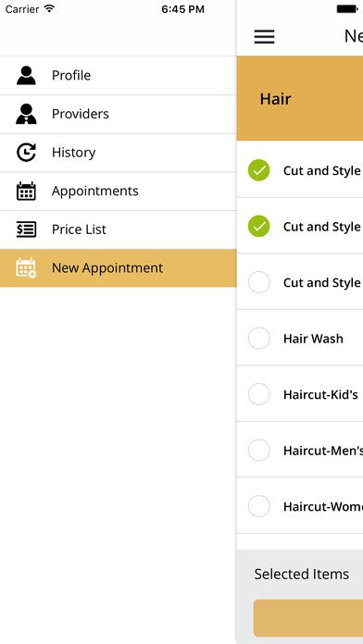The image size is (363, 644).
Task: Click the Providers suited-person icon
Action: [x=26, y=114]
